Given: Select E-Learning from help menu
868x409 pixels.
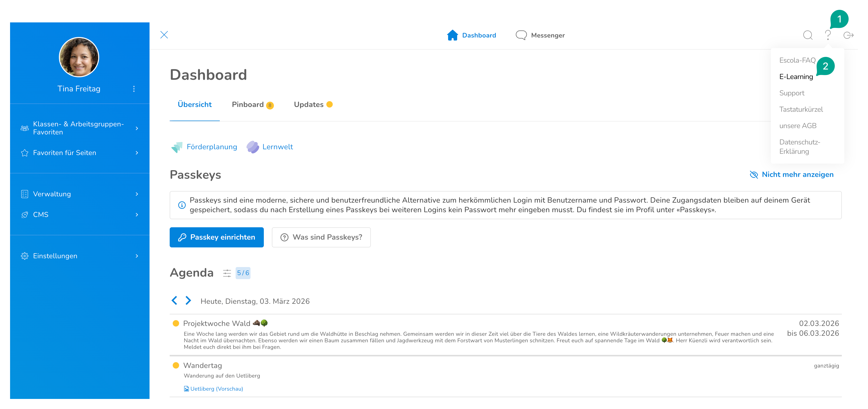Looking at the screenshot, I should tap(796, 77).
